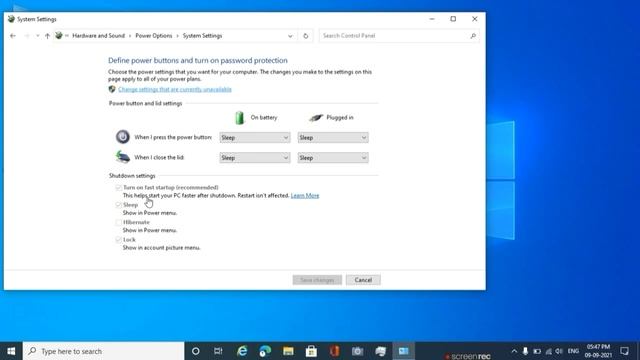
Task: Refresh the System Settings page
Action: pos(305,36)
